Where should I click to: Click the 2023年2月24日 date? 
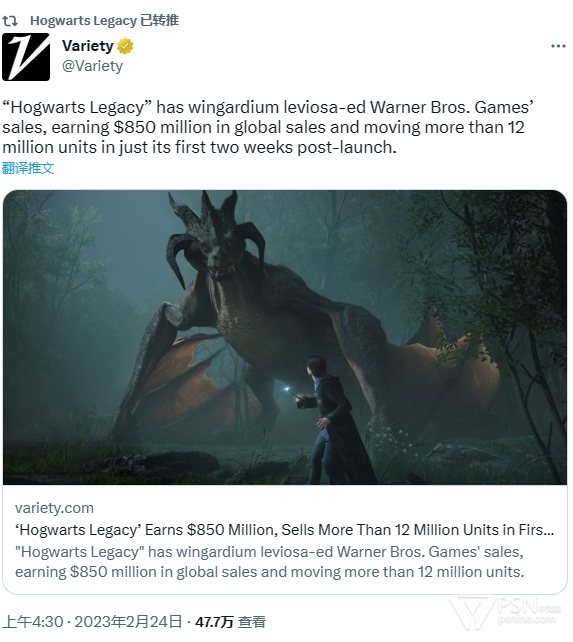coord(128,622)
